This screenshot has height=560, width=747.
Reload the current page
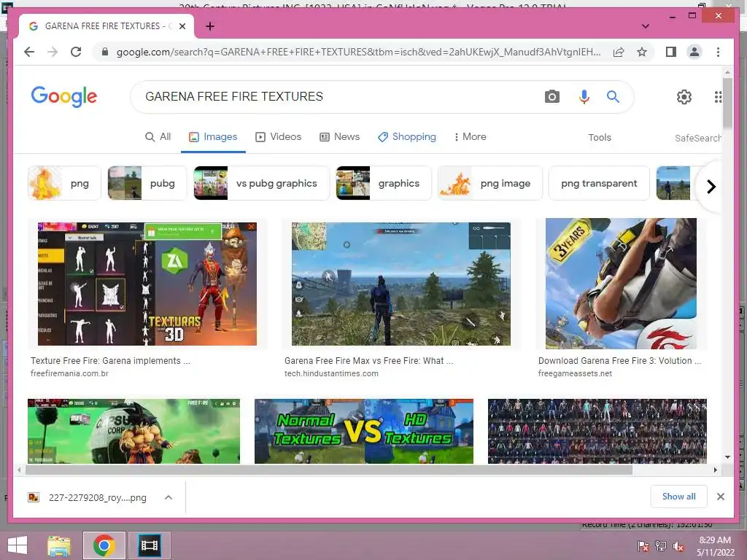76,52
